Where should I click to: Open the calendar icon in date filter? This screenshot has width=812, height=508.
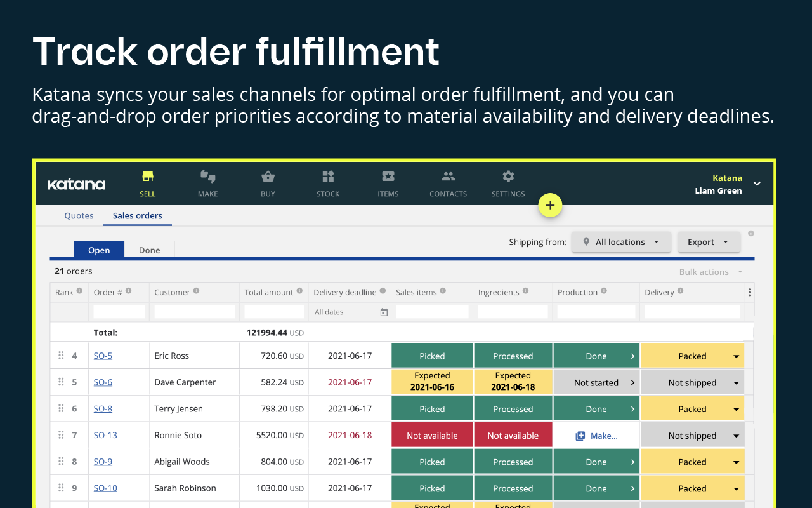pos(384,312)
